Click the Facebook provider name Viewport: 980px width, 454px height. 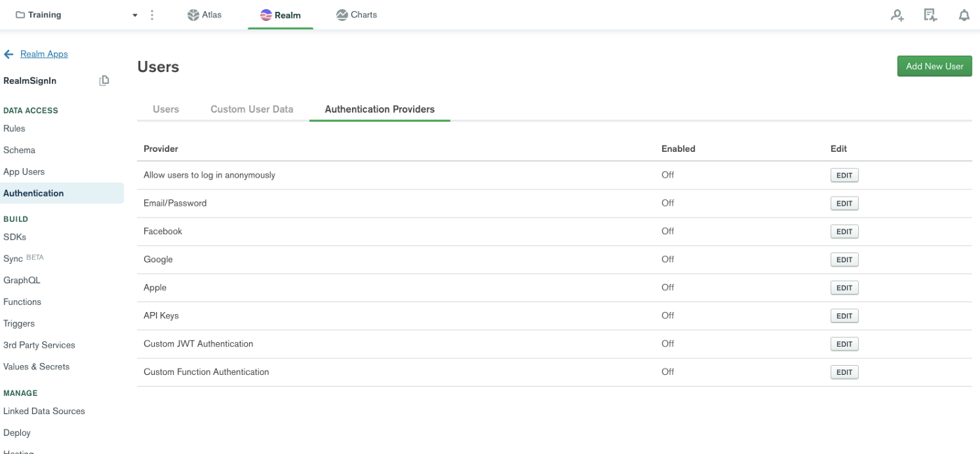[x=162, y=231]
